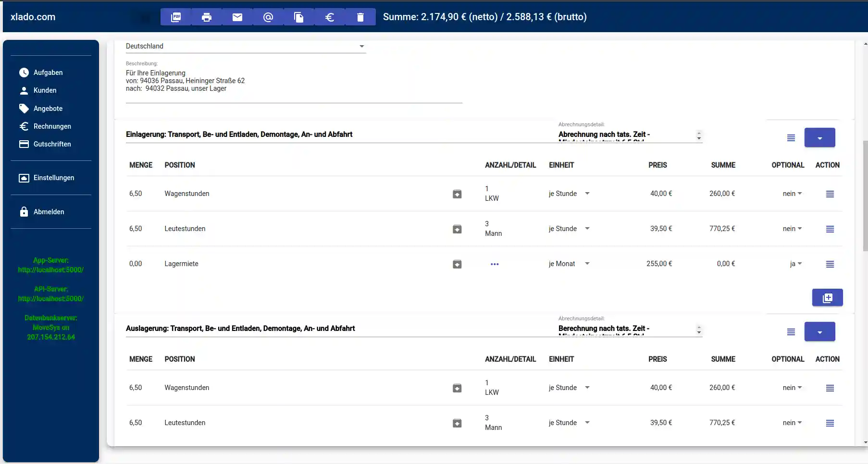Click Abmelden to log out
Image resolution: width=868 pixels, height=464 pixels.
coord(42,212)
